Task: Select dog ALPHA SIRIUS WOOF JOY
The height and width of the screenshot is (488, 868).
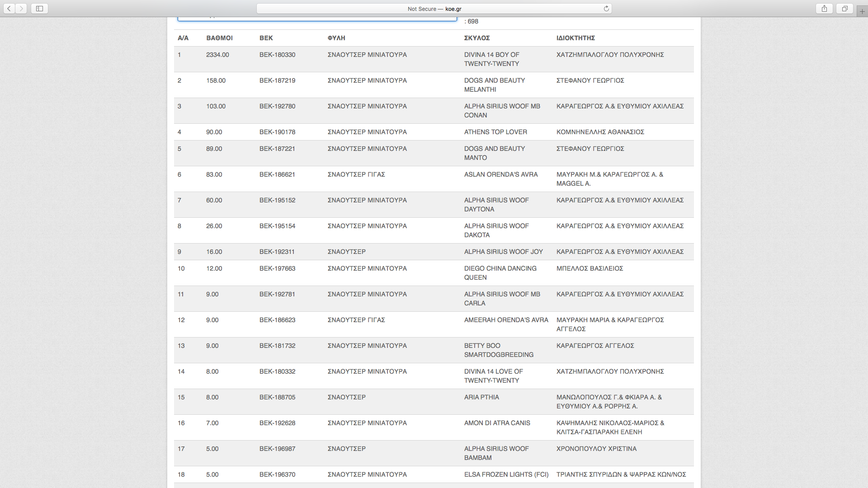Action: coord(503,252)
